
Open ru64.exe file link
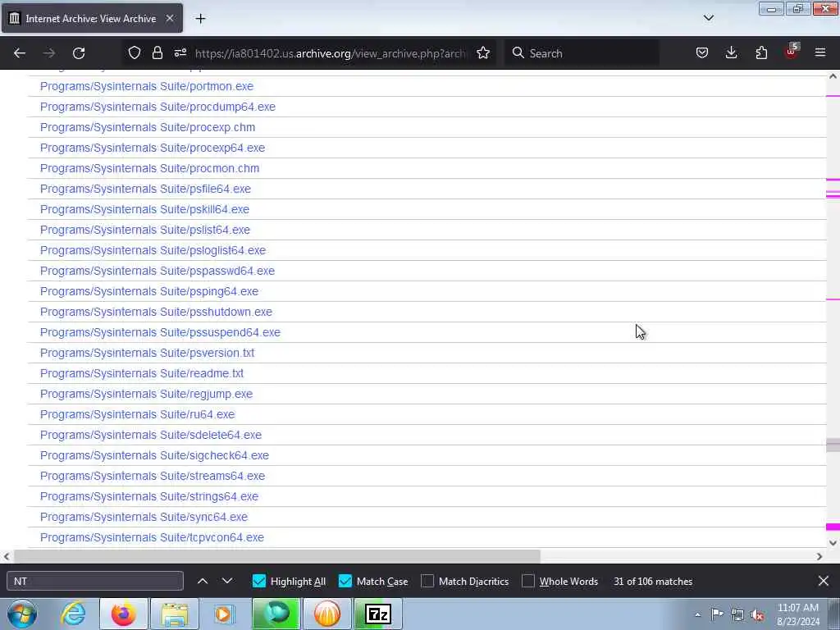coord(138,414)
